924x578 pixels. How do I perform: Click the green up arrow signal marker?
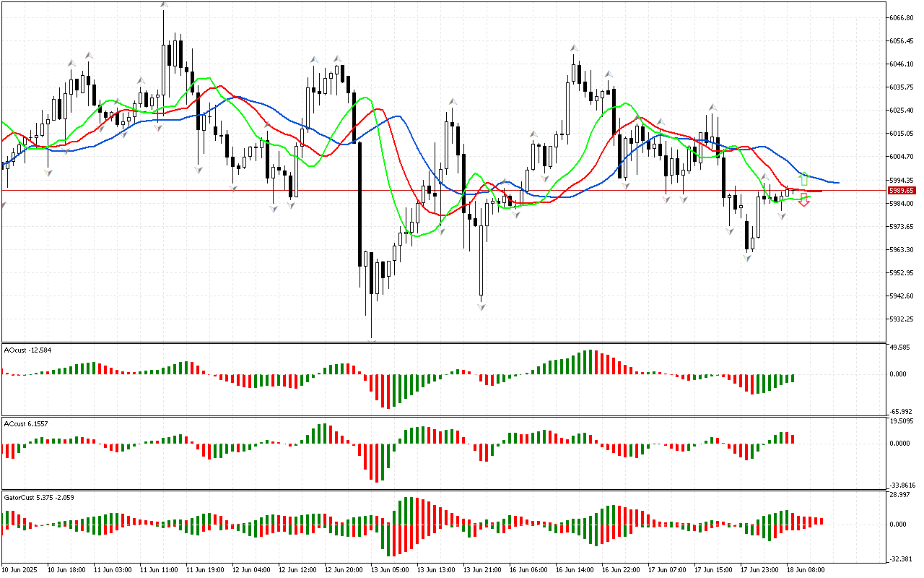pos(804,178)
